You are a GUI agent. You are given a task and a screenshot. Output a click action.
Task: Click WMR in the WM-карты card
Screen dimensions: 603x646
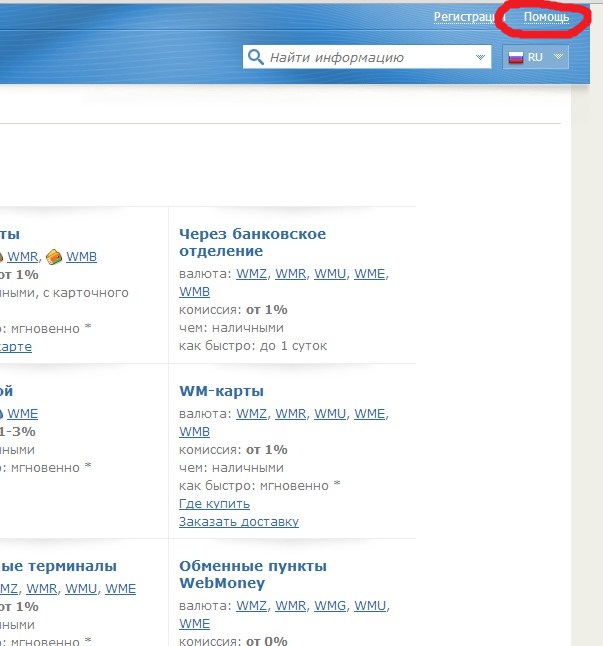pyautogui.click(x=290, y=414)
